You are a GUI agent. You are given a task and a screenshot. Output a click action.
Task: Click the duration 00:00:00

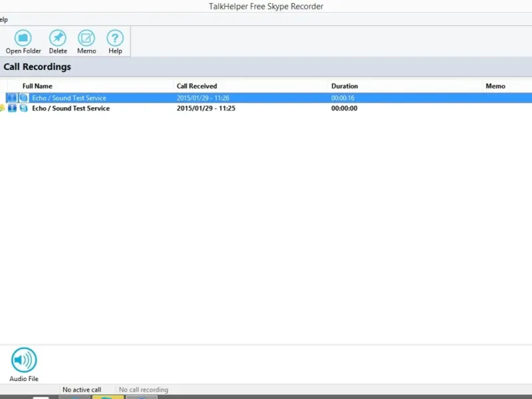pyautogui.click(x=344, y=108)
